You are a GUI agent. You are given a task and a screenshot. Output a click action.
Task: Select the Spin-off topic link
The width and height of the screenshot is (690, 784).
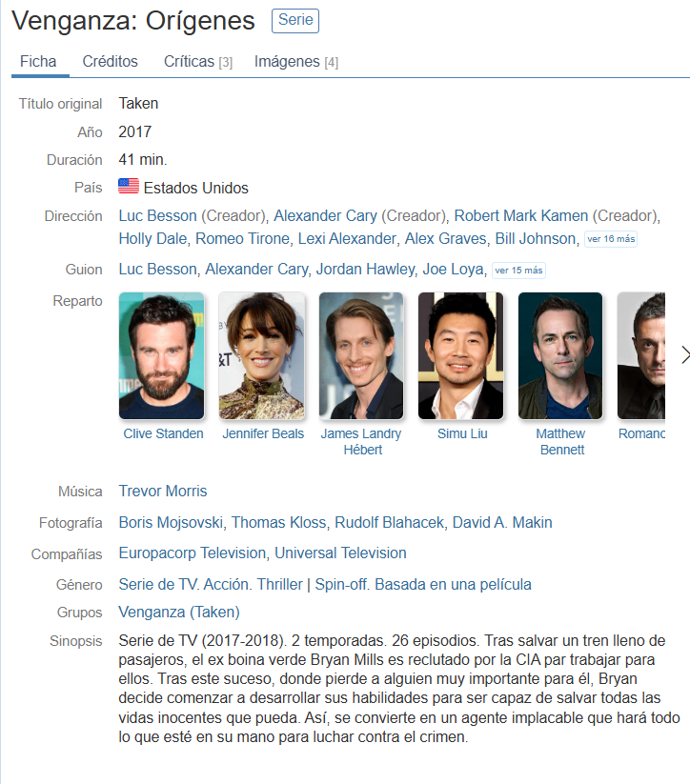coord(341,585)
